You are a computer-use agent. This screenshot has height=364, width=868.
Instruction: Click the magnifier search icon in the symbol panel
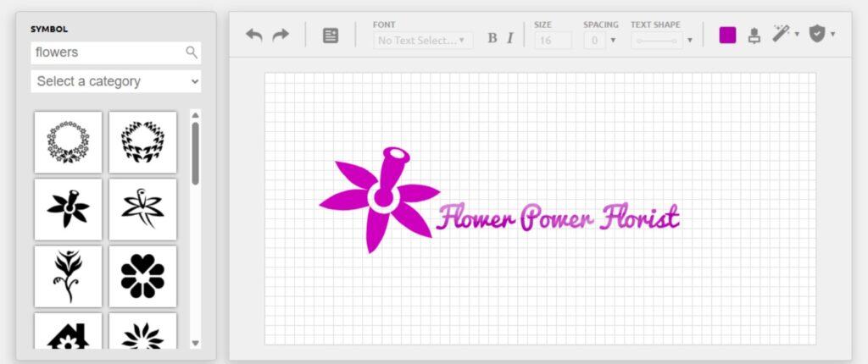click(192, 52)
